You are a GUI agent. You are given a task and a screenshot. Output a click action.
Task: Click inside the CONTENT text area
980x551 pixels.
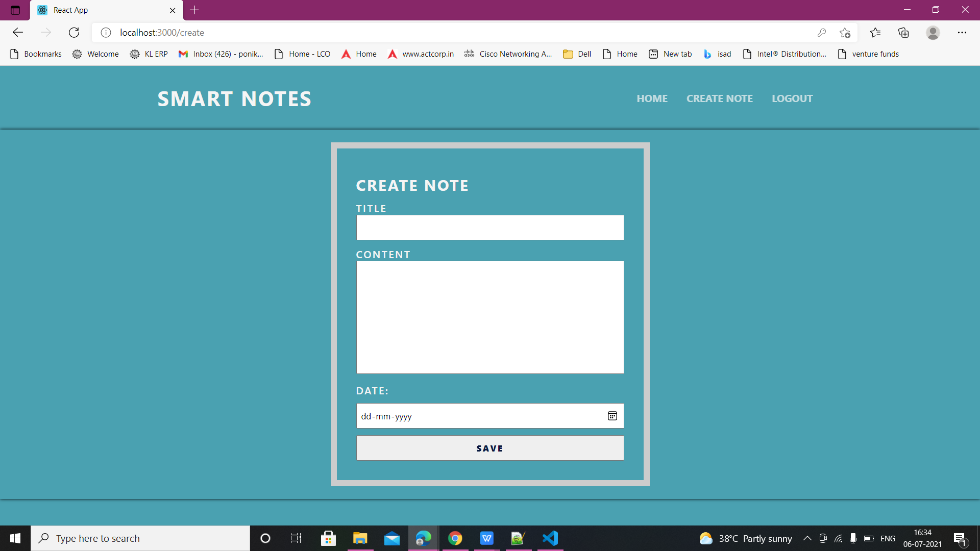pyautogui.click(x=490, y=317)
